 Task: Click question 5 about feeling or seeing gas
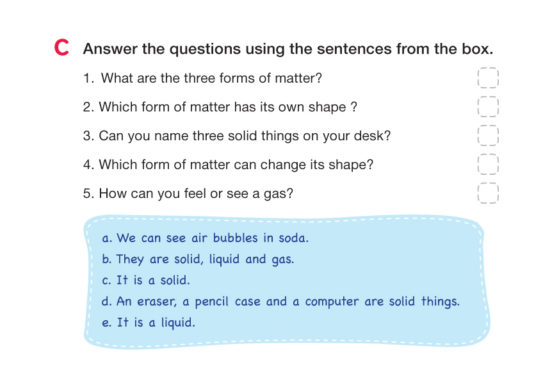point(188,193)
